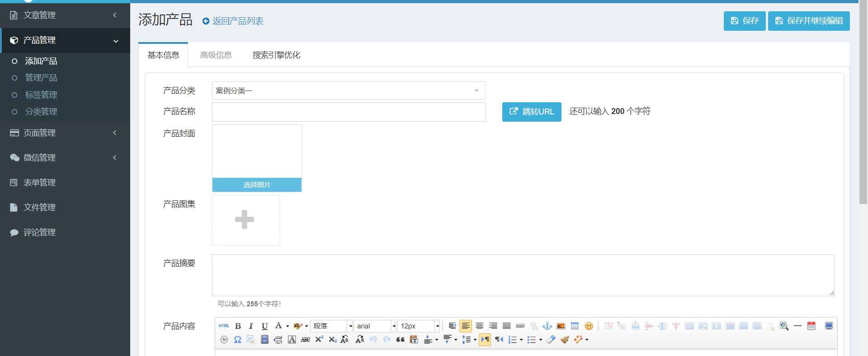
Task: Switch to the 基本信息 tab
Action: 163,55
